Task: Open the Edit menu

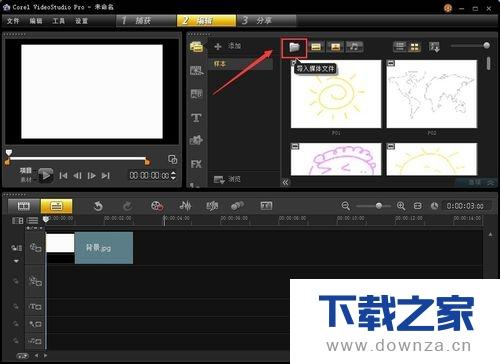Action: pyautogui.click(x=36, y=21)
